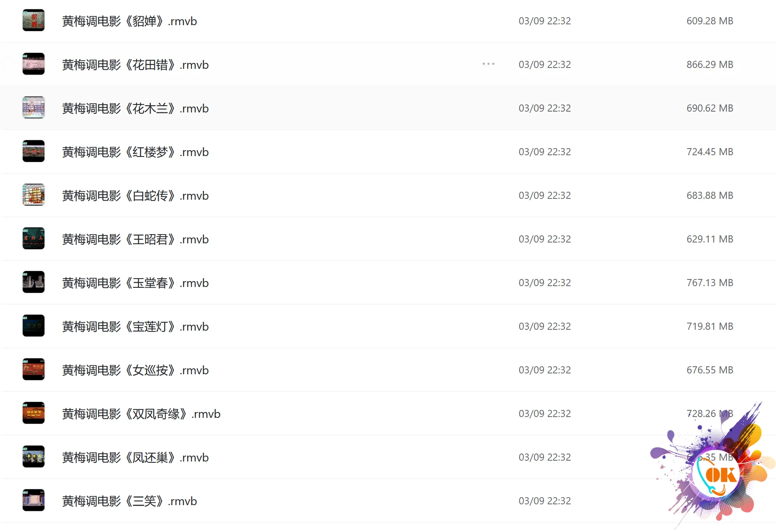Click the 女巡按 video thumbnail
Viewport: 776px width, 532px height.
click(x=34, y=370)
